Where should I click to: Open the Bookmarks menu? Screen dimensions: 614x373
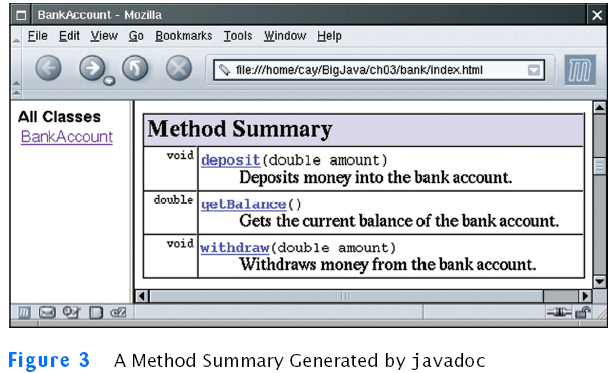tap(184, 36)
